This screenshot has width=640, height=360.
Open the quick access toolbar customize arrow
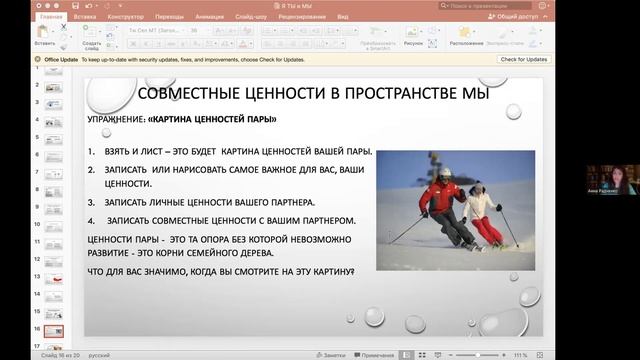click(120, 6)
